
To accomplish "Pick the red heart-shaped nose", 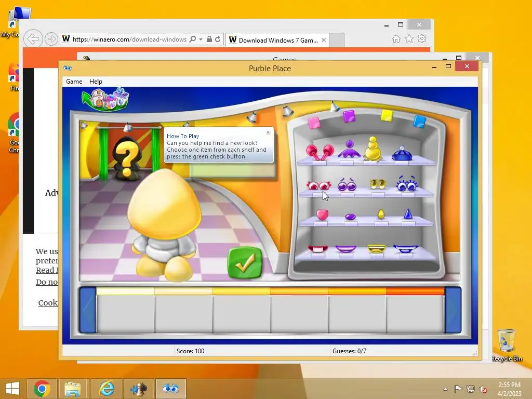I will click(x=322, y=215).
